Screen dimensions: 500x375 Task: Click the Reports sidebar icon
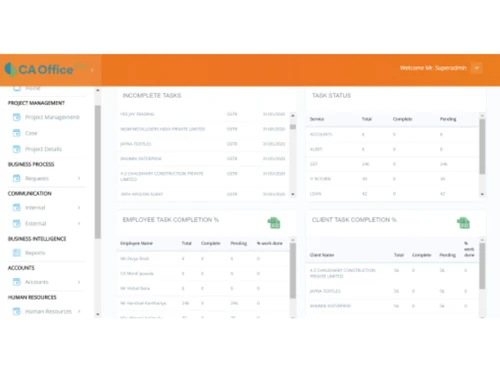click(x=16, y=253)
